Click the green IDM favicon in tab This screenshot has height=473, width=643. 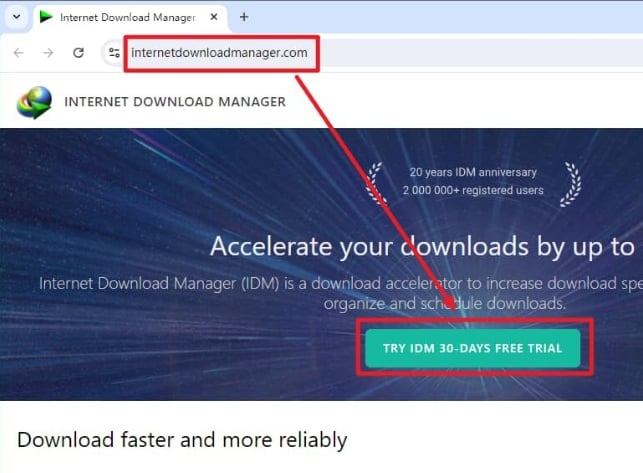pyautogui.click(x=46, y=17)
